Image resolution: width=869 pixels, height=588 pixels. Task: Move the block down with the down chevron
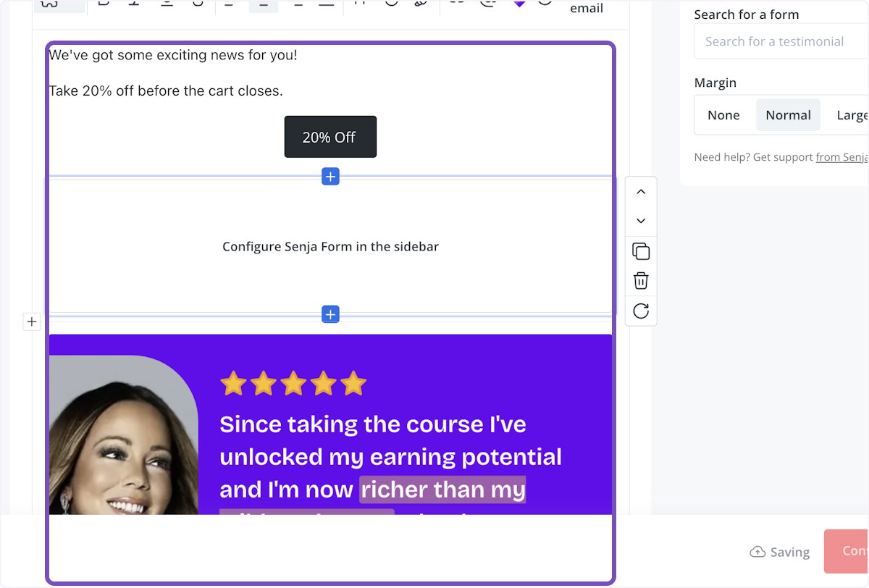[x=640, y=220]
